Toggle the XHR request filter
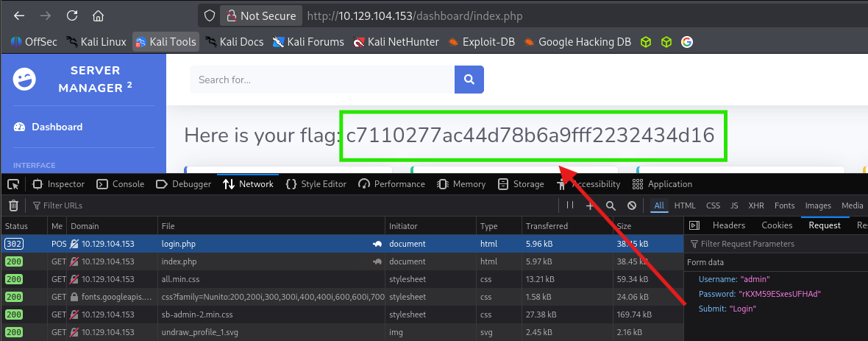 (756, 205)
